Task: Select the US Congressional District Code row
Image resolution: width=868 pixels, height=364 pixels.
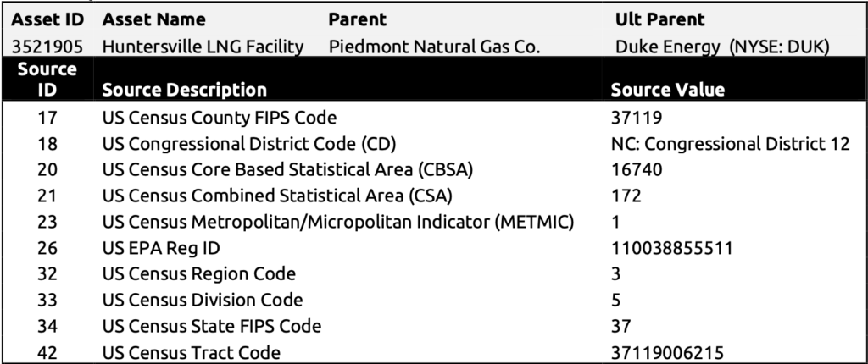Action: (x=434, y=144)
